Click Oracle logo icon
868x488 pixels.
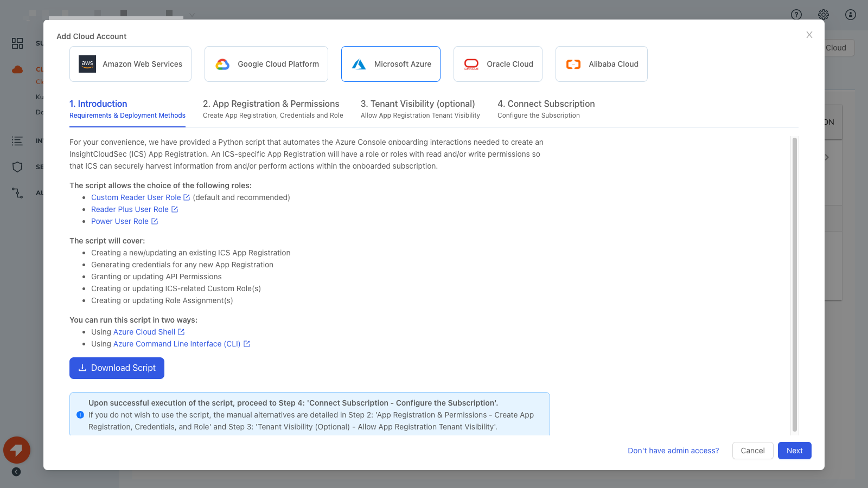pos(471,64)
